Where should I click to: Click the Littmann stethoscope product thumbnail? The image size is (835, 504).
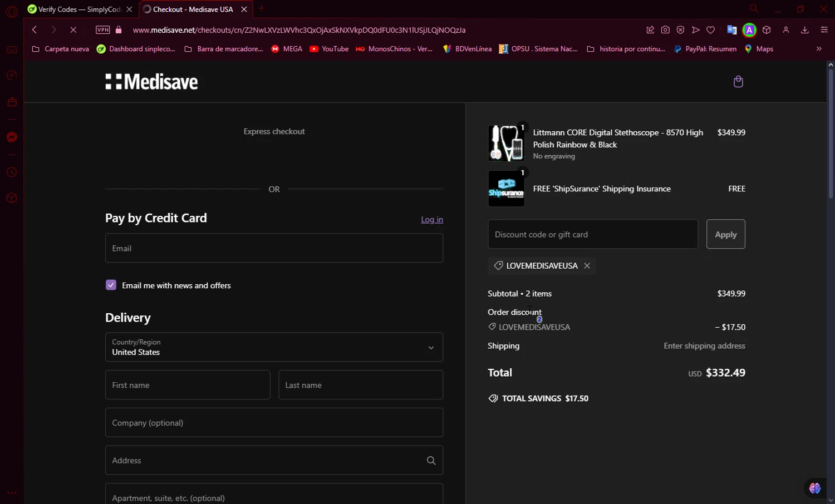coord(506,143)
